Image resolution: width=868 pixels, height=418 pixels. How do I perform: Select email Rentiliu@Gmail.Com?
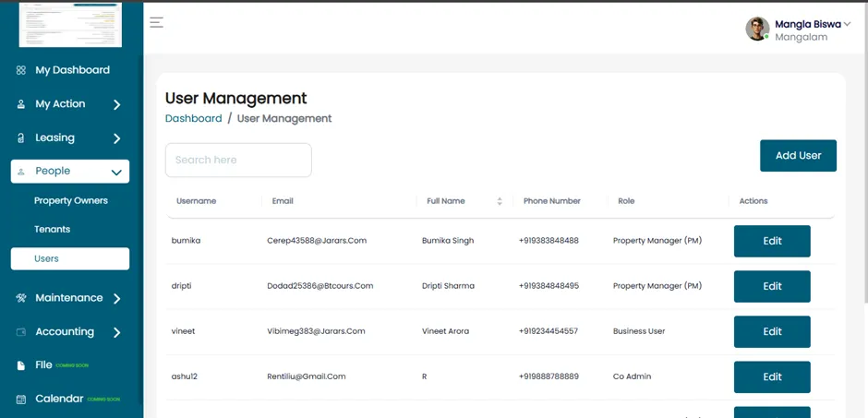pyautogui.click(x=307, y=376)
